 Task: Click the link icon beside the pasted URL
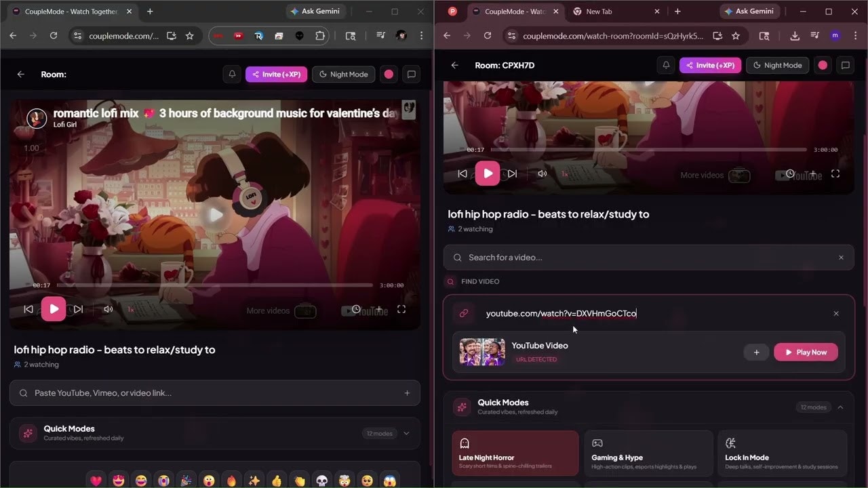click(x=464, y=313)
